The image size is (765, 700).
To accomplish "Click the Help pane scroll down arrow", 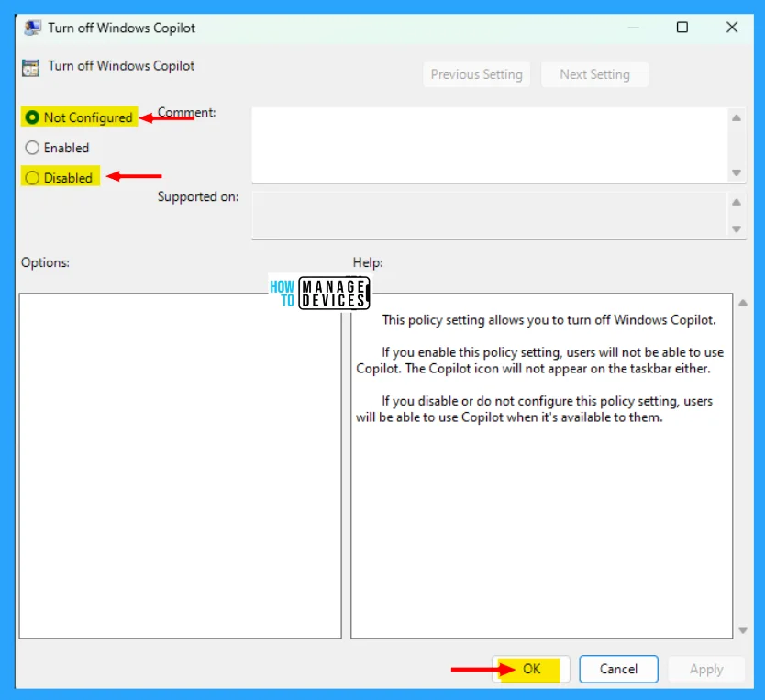I will (x=743, y=629).
